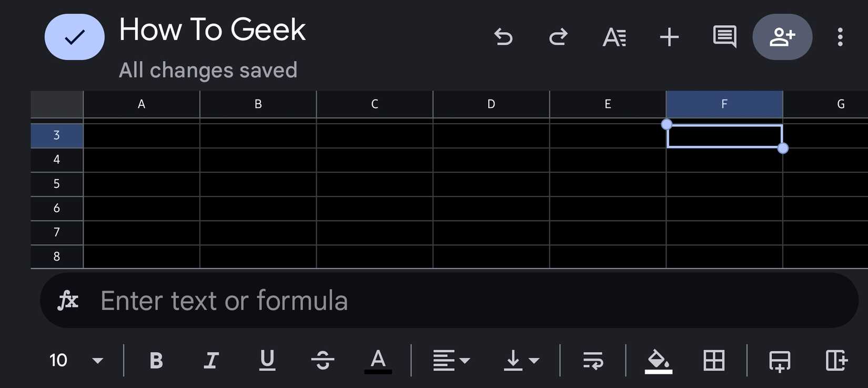Select column F header
Image resolution: width=868 pixels, height=388 pixels.
[x=724, y=104]
